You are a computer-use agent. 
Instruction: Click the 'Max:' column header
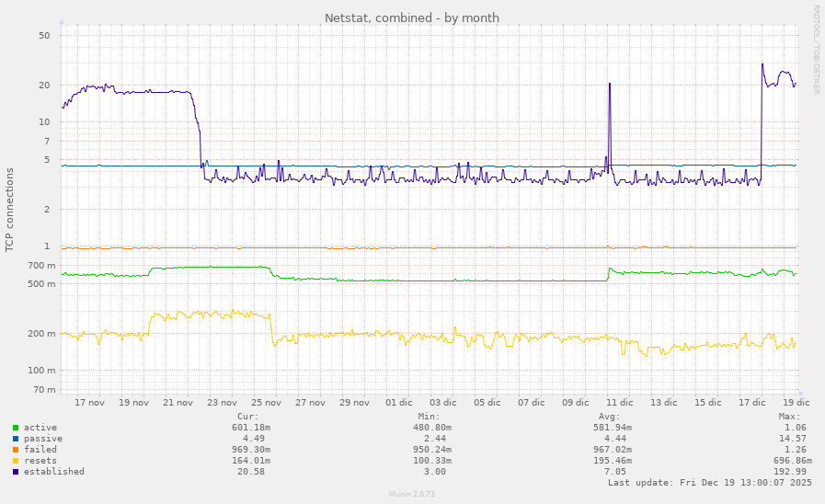tap(790, 417)
